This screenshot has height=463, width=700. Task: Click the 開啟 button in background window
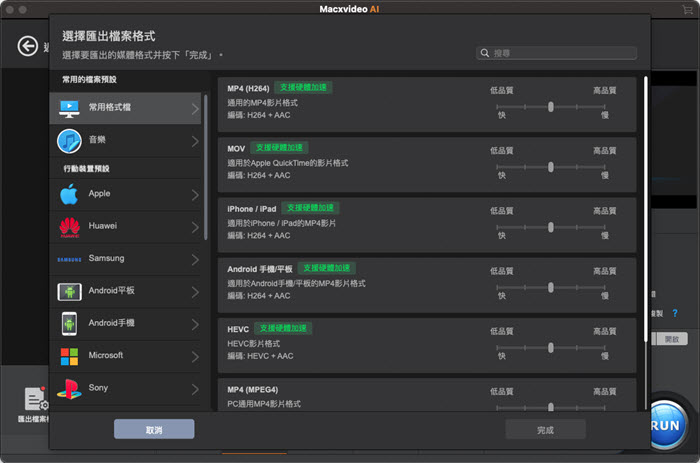[671, 339]
